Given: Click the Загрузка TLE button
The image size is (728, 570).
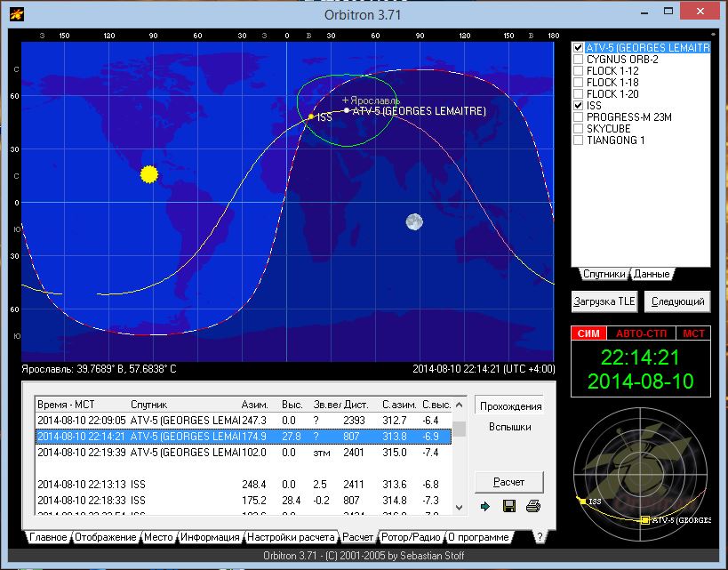Looking at the screenshot, I should [x=604, y=301].
